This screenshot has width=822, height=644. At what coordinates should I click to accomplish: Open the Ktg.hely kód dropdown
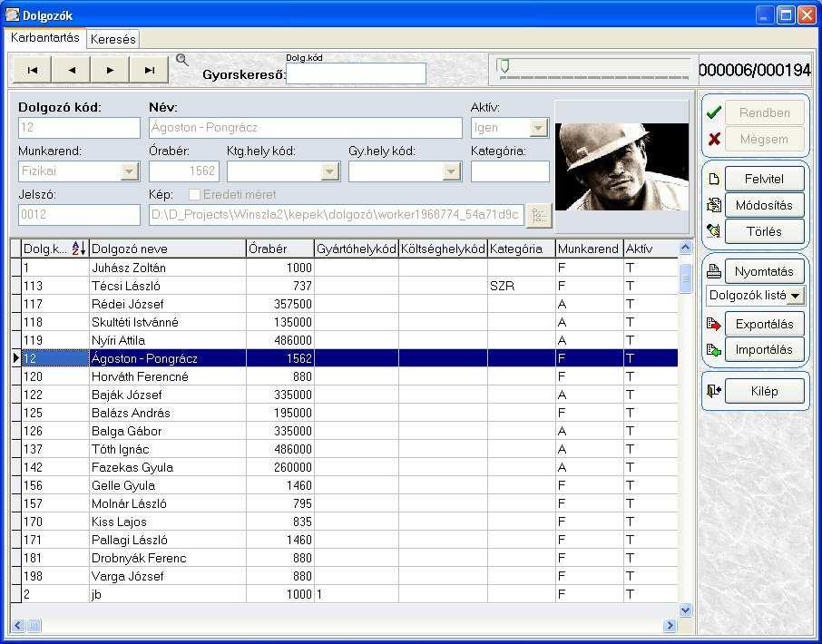coord(329,171)
